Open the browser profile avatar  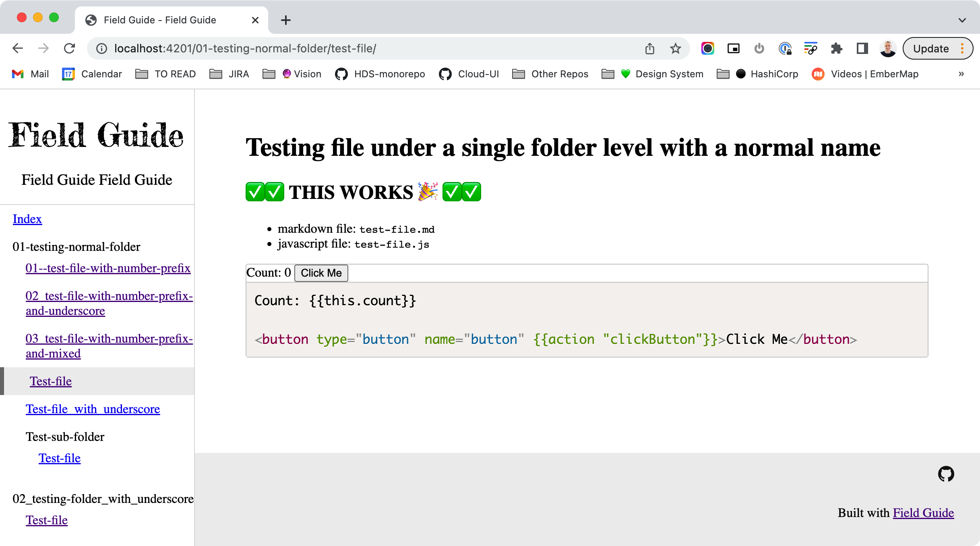pyautogui.click(x=888, y=48)
